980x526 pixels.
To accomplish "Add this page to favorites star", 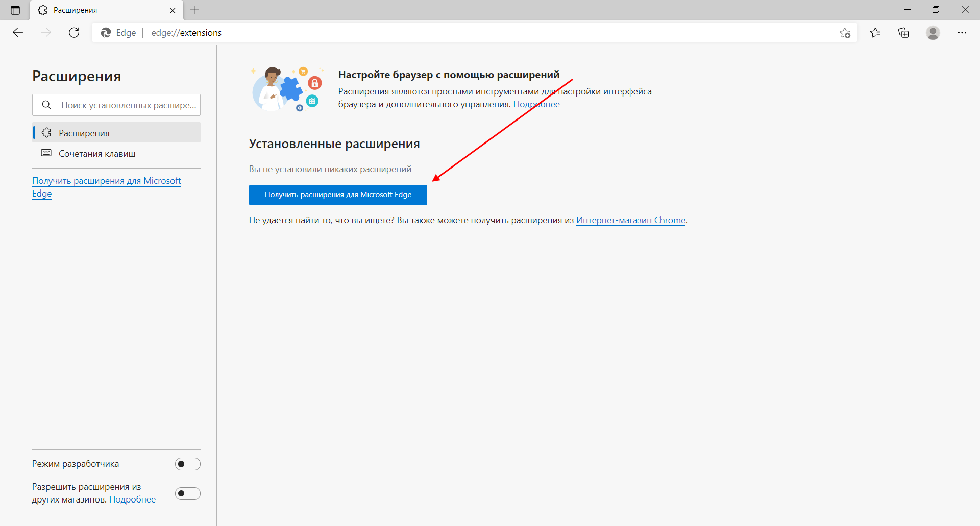I will 845,33.
